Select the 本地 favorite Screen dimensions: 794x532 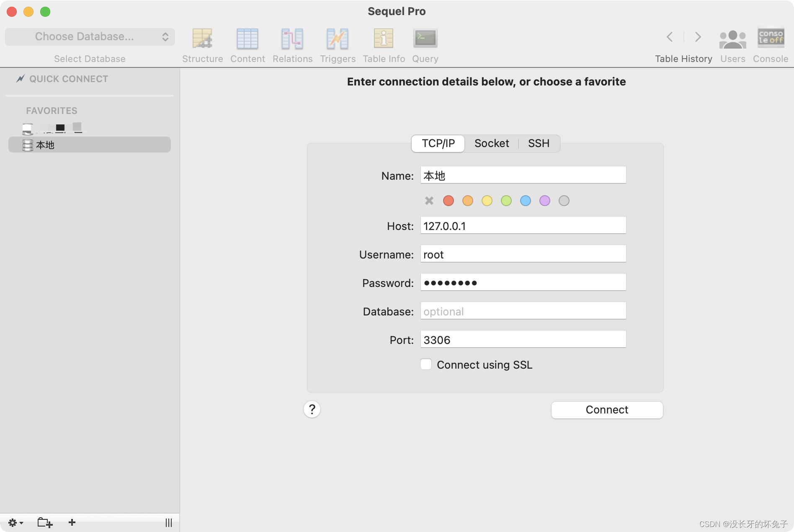point(90,145)
